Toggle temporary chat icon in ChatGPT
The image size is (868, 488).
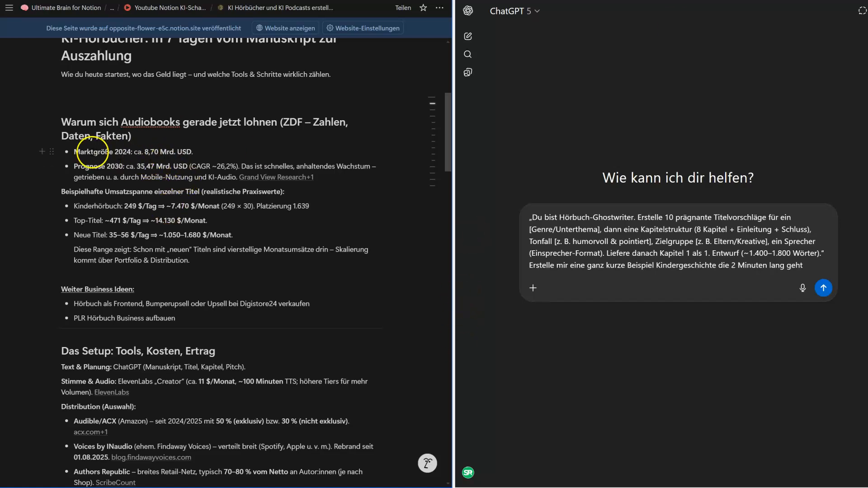click(862, 11)
